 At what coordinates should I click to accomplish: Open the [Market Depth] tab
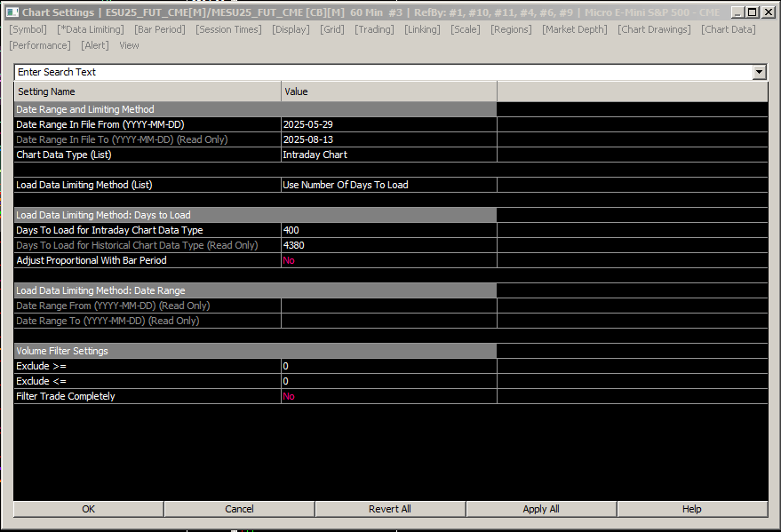click(x=575, y=29)
